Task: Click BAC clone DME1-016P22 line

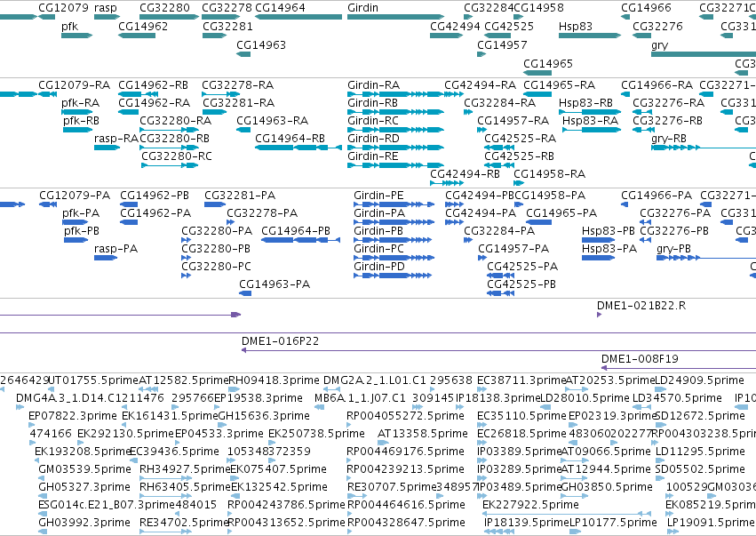Action: tap(498, 350)
